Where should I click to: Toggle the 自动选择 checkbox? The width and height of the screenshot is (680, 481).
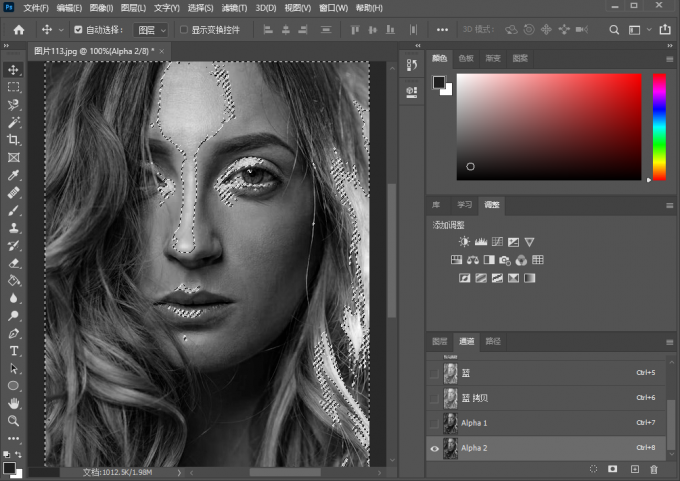pos(78,30)
